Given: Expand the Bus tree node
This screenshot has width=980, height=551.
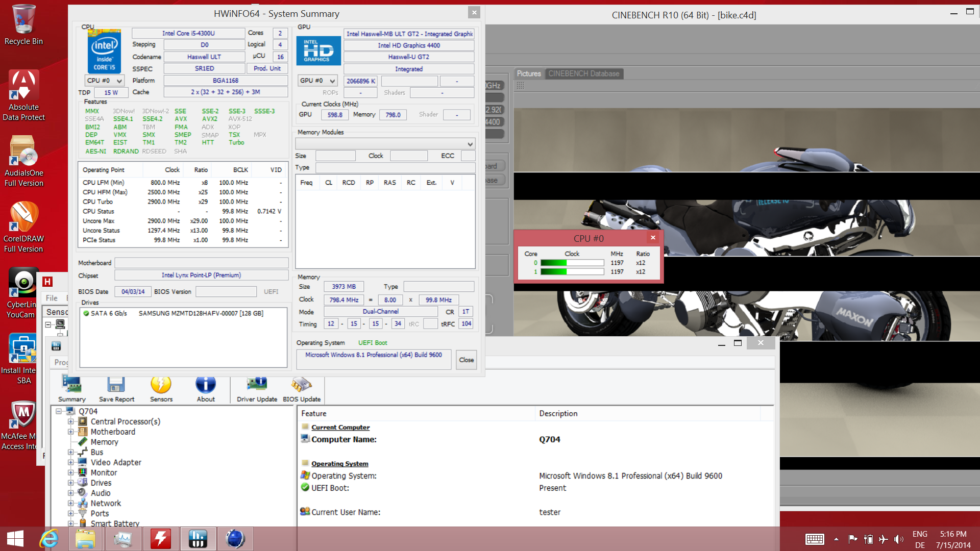Looking at the screenshot, I should tap(71, 452).
